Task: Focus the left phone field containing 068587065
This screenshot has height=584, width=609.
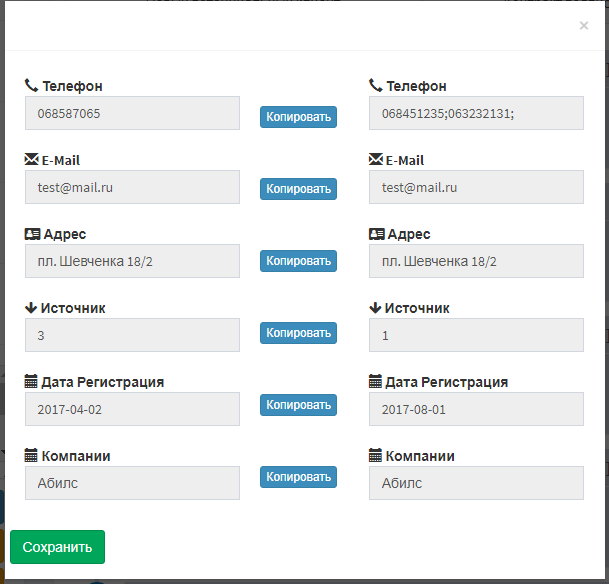Action: coord(132,113)
